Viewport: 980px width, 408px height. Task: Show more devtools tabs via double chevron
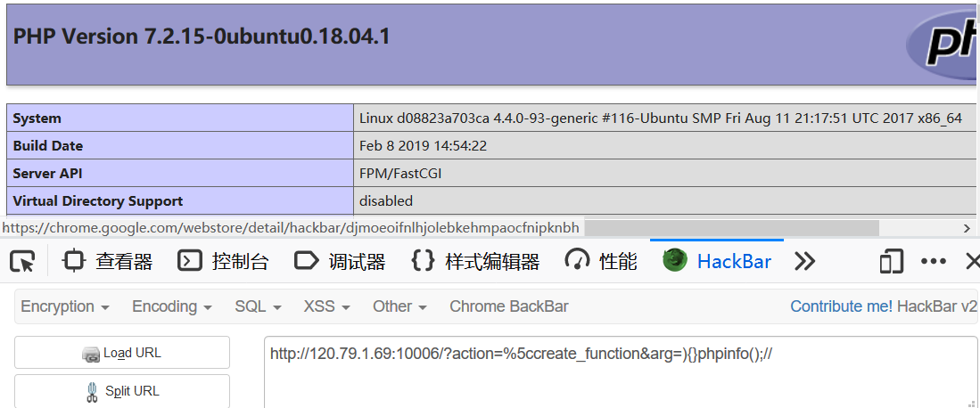804,261
